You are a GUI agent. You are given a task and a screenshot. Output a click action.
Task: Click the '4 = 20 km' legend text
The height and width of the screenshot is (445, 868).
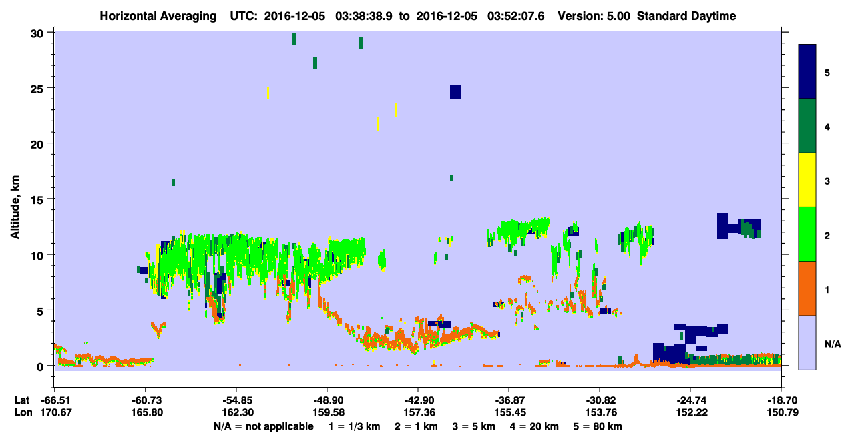pos(535,426)
